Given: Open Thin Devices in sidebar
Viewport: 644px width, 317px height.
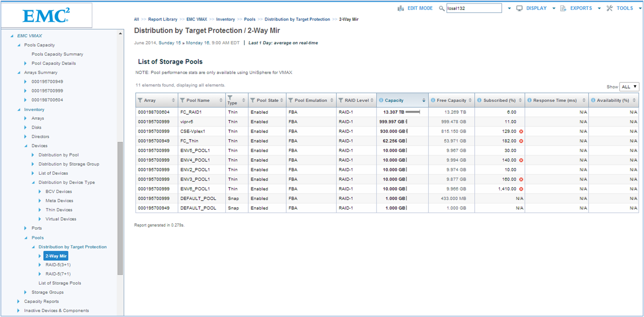Looking at the screenshot, I should click(59, 210).
